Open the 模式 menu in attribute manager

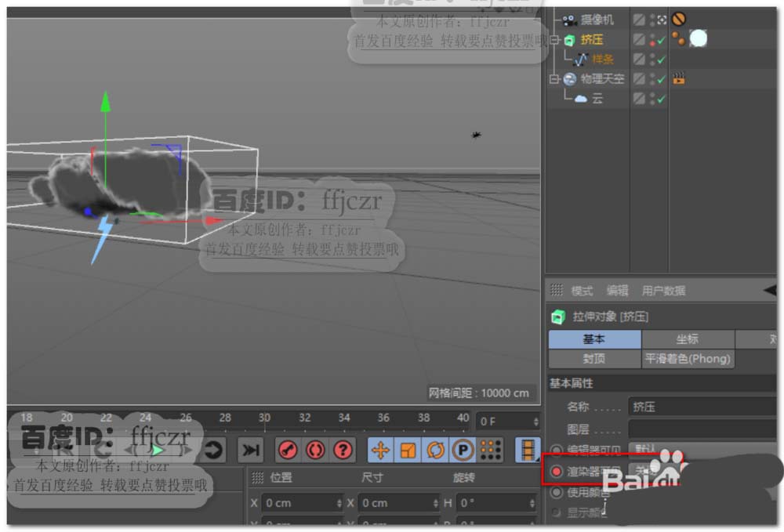tap(582, 290)
